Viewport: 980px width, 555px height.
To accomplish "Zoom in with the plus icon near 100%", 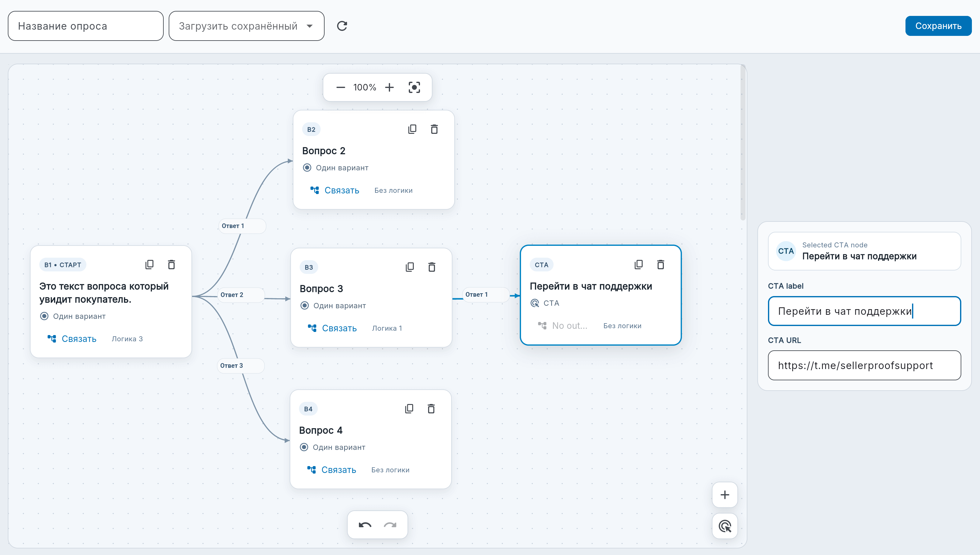I will pos(389,87).
